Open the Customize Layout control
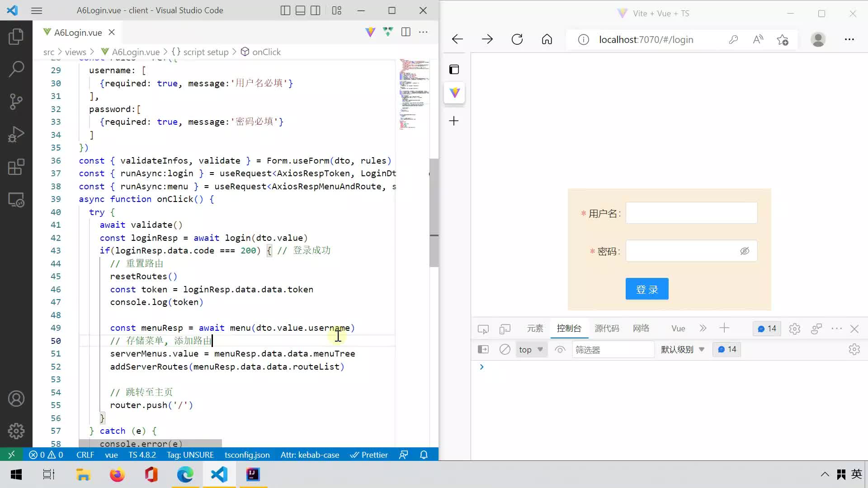Screen dimensions: 868x488 point(337,10)
